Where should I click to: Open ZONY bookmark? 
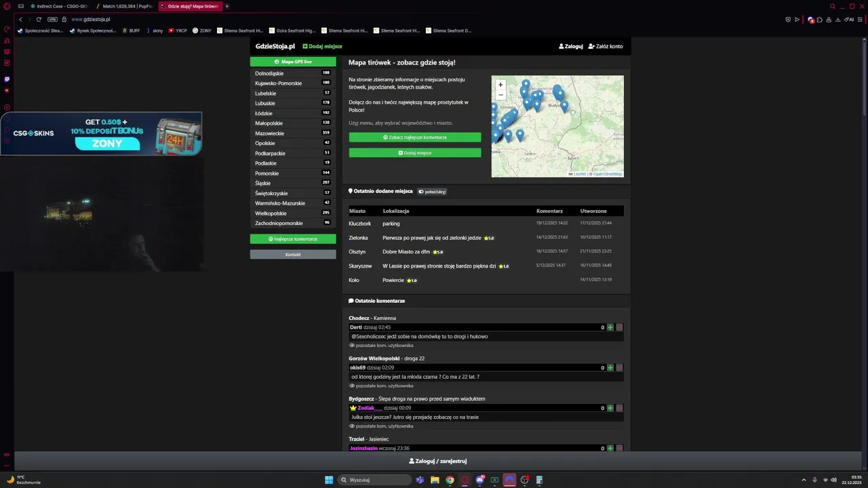[x=202, y=30]
